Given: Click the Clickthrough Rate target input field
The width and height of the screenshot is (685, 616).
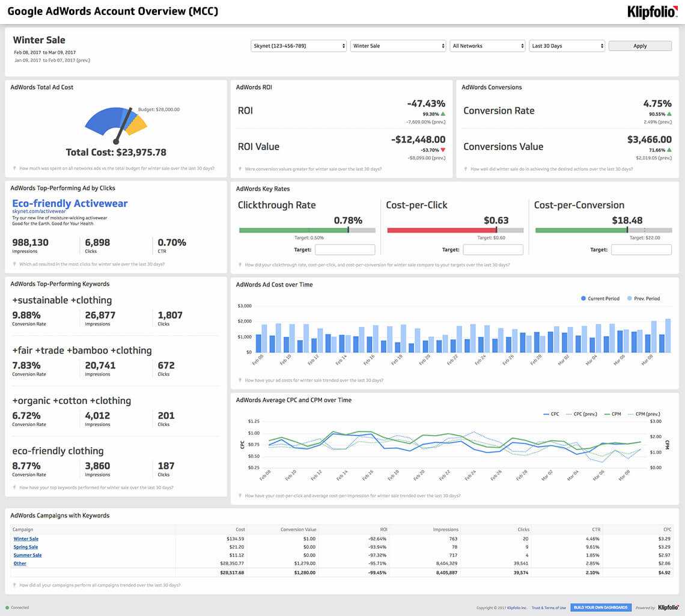Looking at the screenshot, I should (345, 249).
